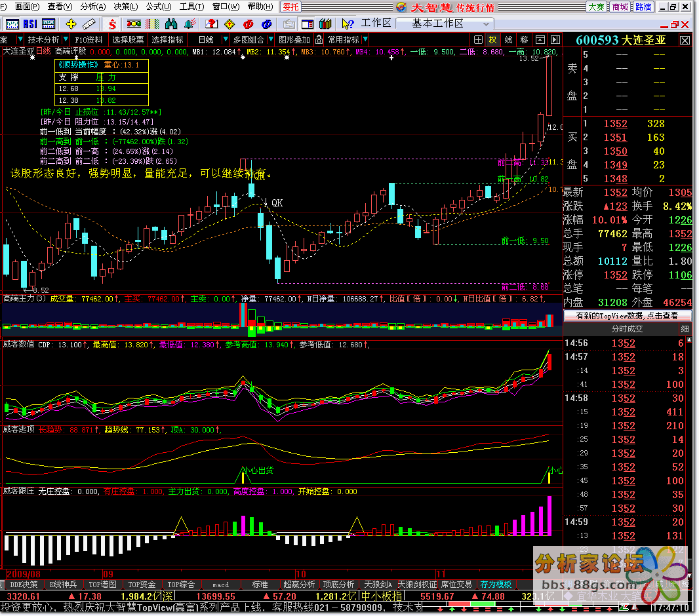Image resolution: width=699 pixels, height=616 pixels.
Task: Click the quote table icon right of RSI
Action: click(48, 24)
